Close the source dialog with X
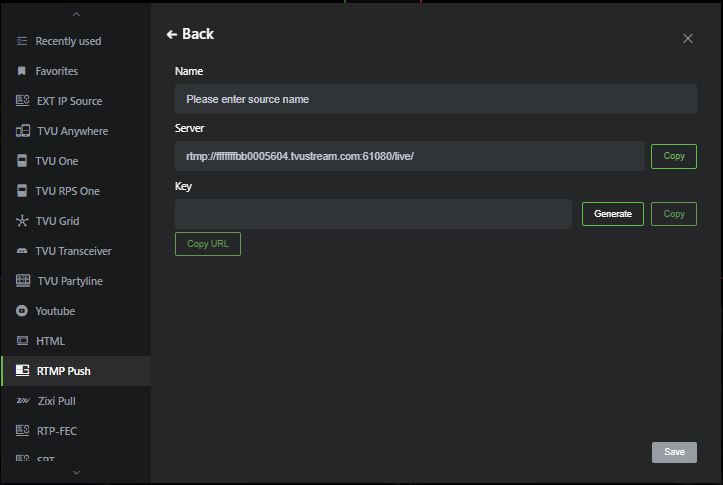The width and height of the screenshot is (723, 485). [x=687, y=38]
